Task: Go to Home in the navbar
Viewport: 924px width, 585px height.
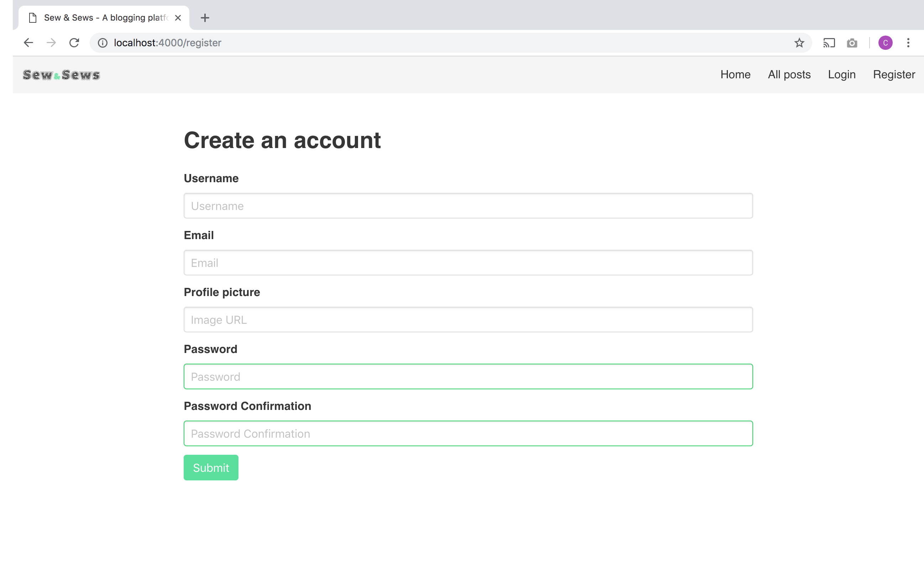Action: pos(735,74)
